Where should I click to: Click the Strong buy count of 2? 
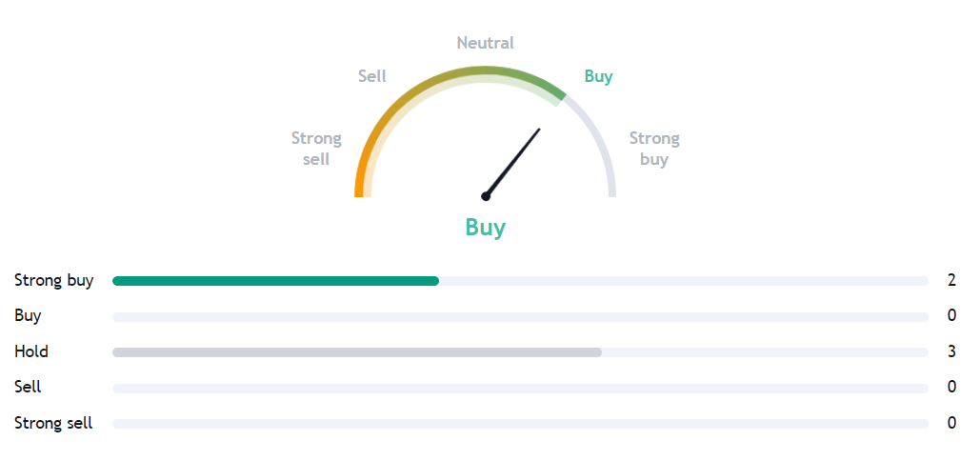pyautogui.click(x=951, y=280)
